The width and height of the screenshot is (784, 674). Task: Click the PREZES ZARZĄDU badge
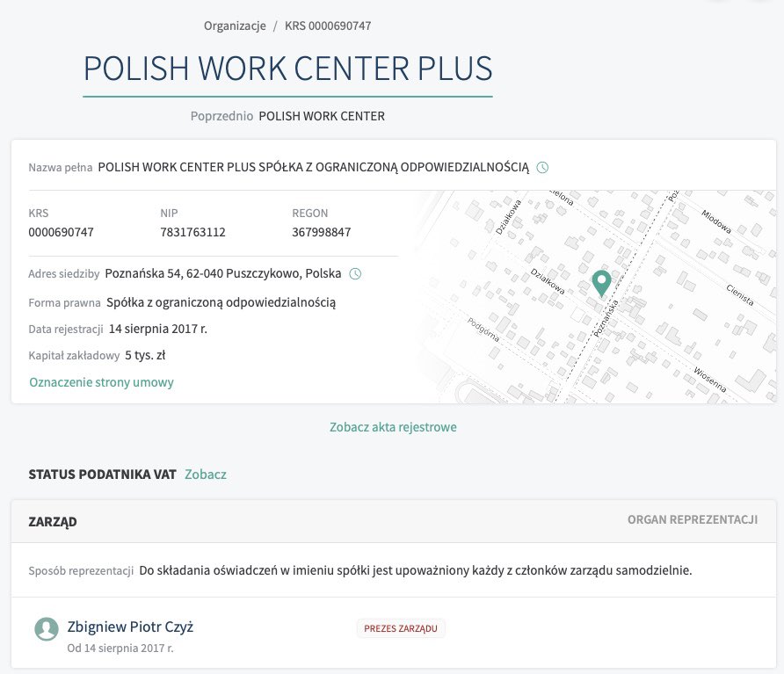[x=401, y=628]
